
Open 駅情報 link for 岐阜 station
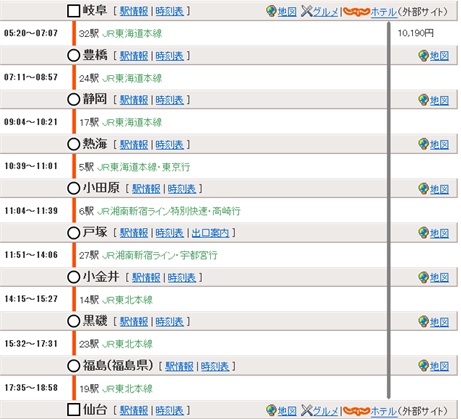(x=134, y=11)
